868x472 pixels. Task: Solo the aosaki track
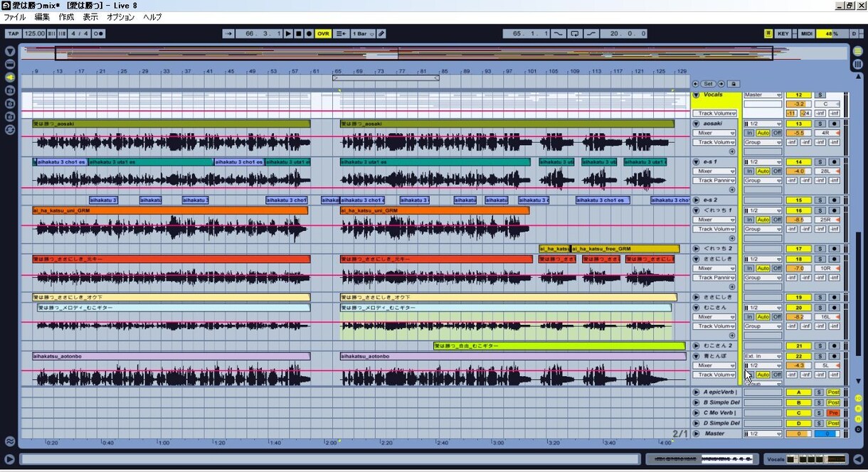[820, 124]
